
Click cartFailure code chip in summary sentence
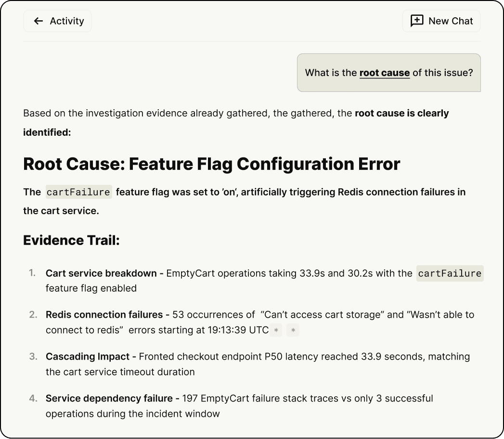(78, 192)
